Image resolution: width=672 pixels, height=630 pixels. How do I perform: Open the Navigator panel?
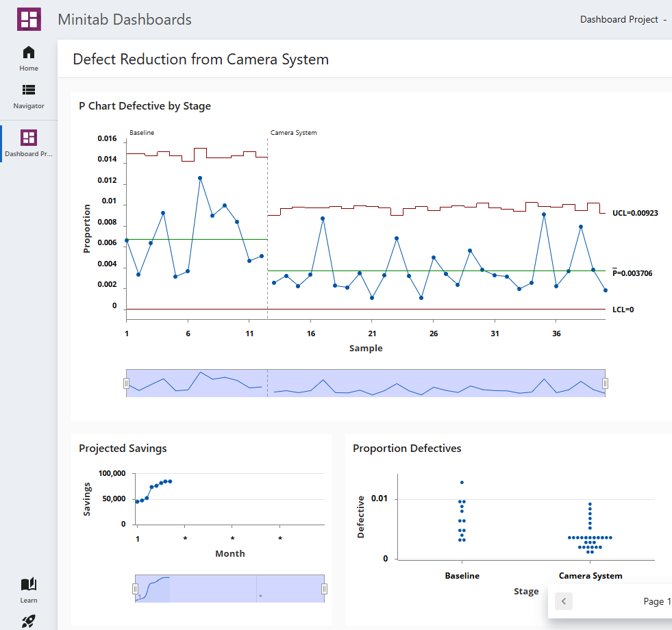[28, 95]
